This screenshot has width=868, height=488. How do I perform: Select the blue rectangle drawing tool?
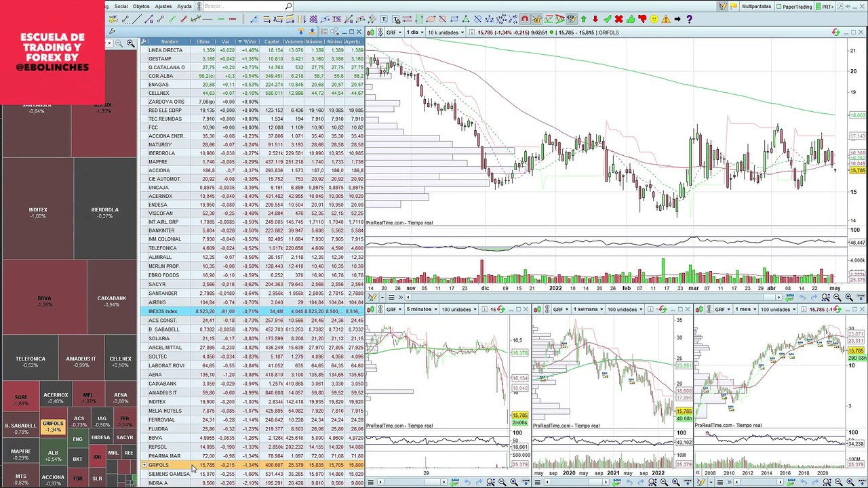pyautogui.click(x=454, y=19)
